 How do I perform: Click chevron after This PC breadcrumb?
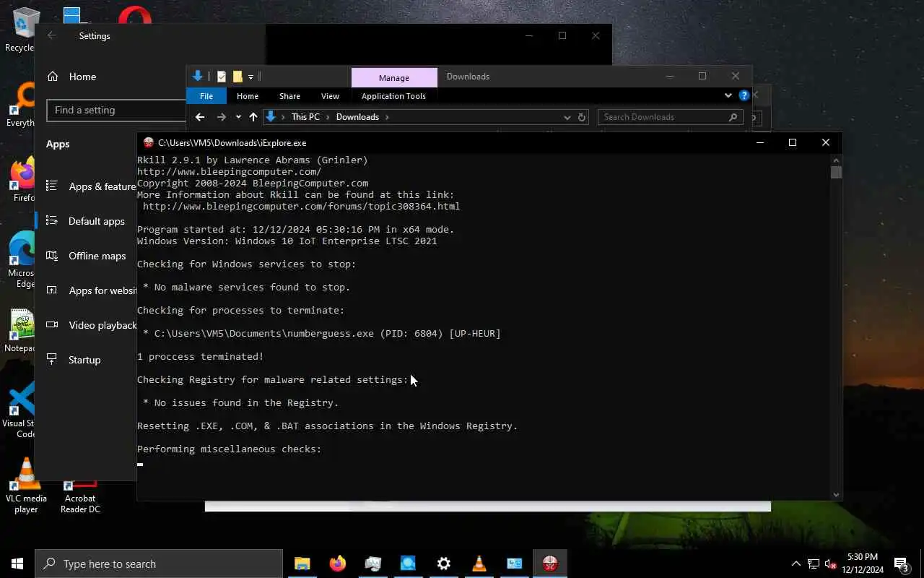(328, 117)
